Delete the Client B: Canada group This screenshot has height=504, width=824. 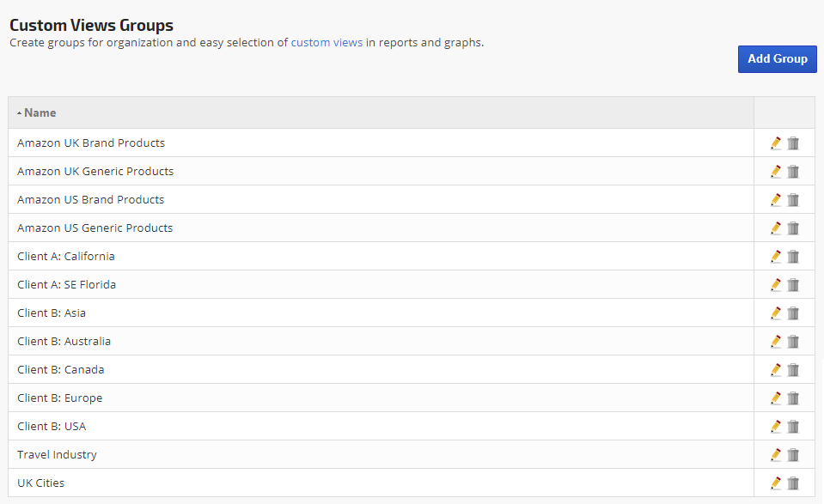(x=793, y=370)
